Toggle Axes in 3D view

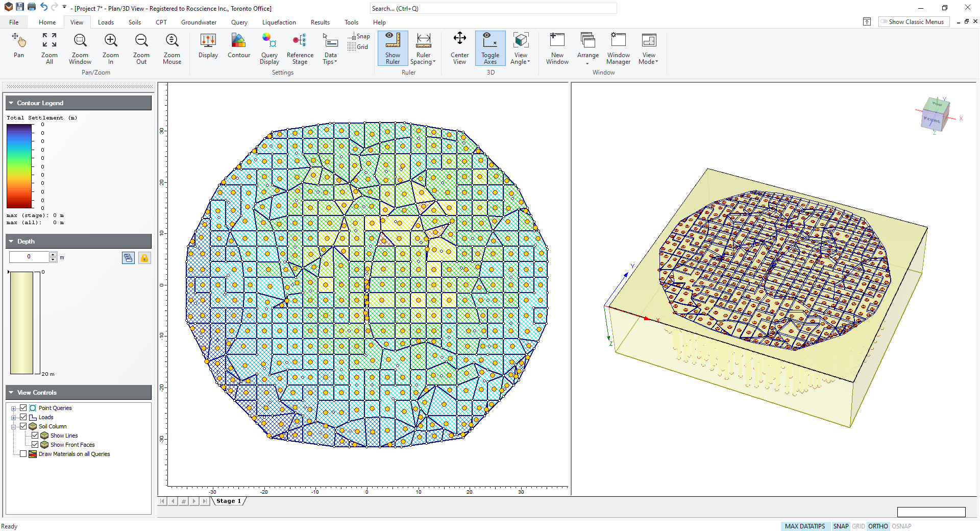tap(490, 49)
